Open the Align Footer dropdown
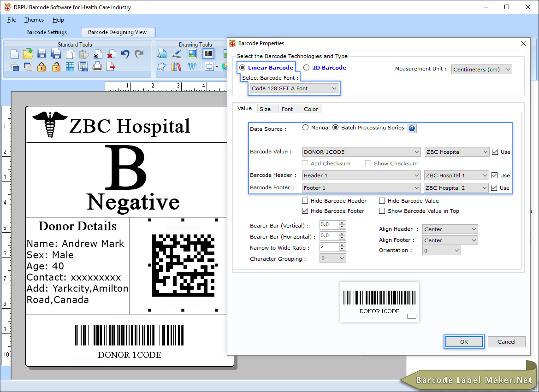This screenshot has width=539, height=392. (x=450, y=240)
